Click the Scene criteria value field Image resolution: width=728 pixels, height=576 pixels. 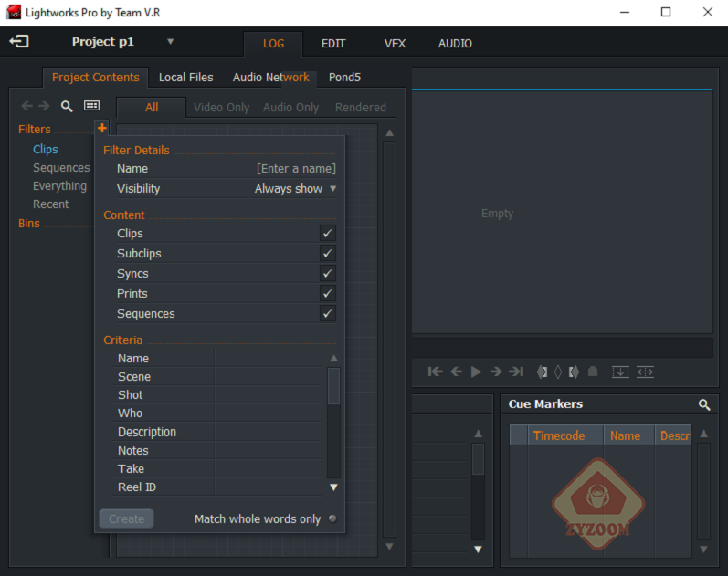[x=269, y=376]
